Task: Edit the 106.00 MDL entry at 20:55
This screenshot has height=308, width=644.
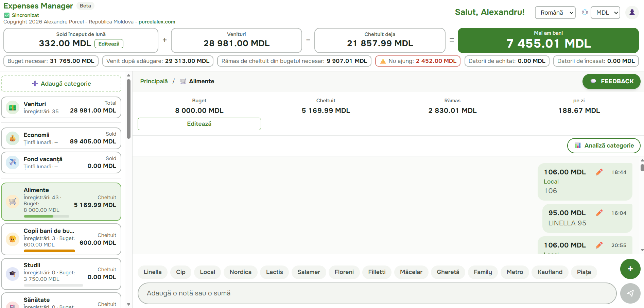Action: pos(599,245)
